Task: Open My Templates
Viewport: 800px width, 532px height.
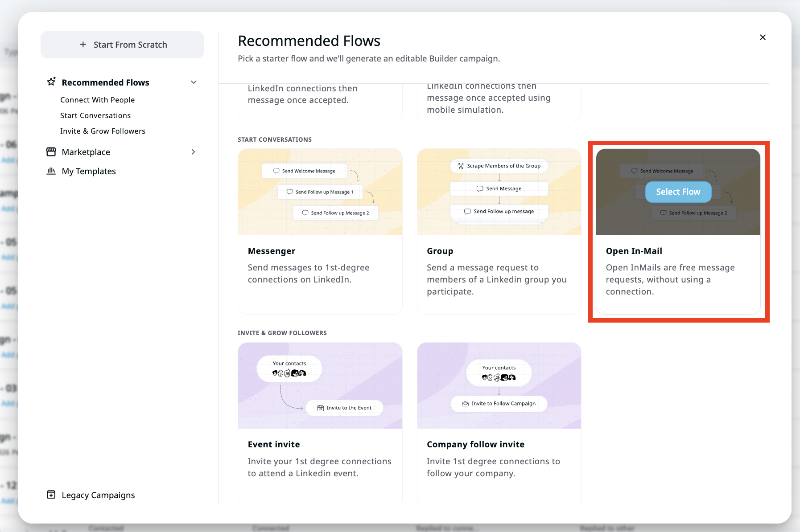Action: tap(89, 171)
